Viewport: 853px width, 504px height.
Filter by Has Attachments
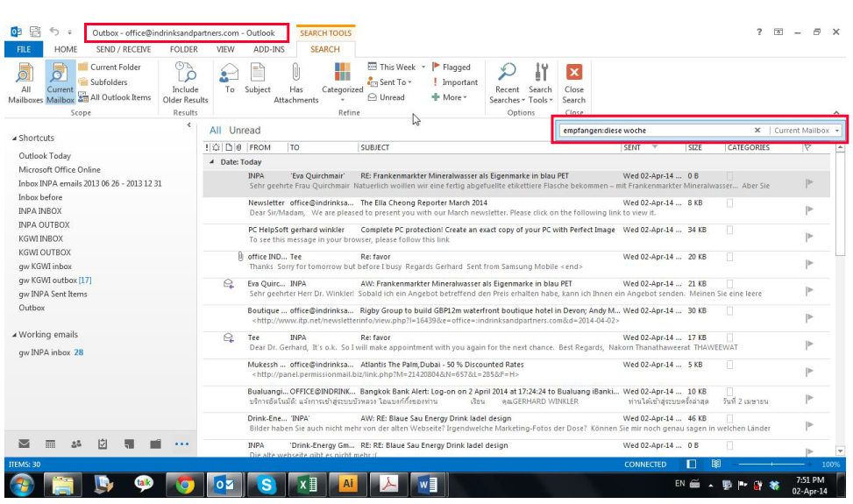(x=296, y=82)
